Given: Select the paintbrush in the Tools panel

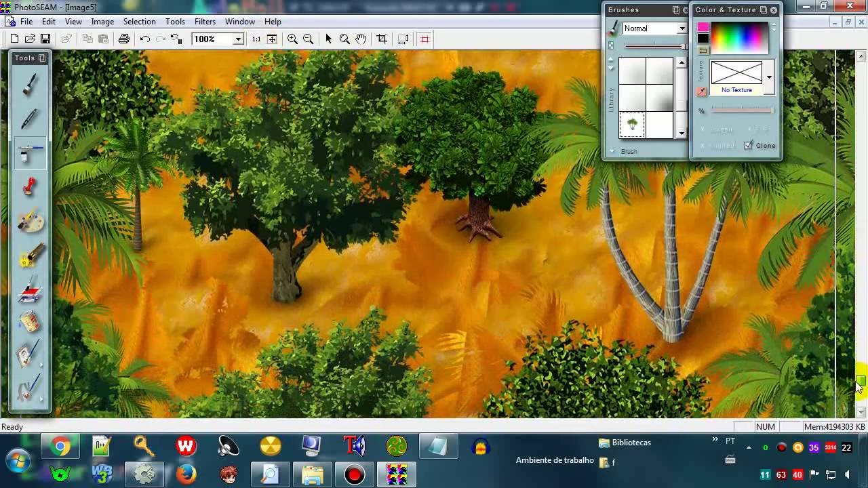Looking at the screenshot, I should (x=31, y=85).
